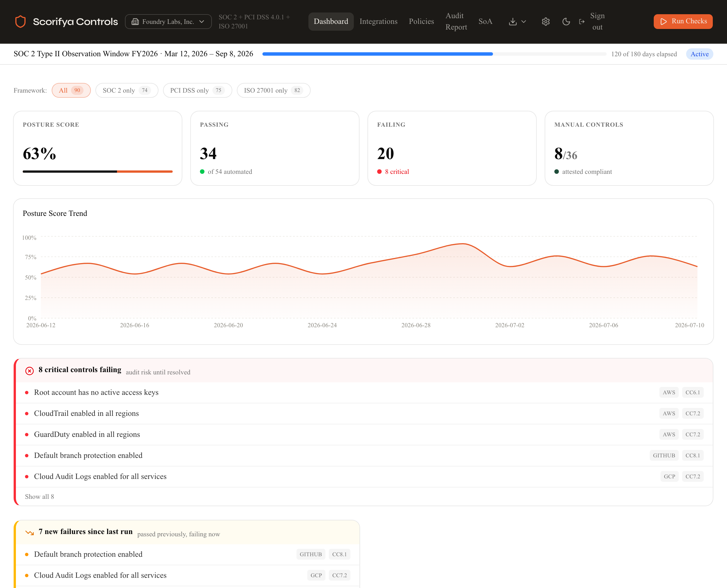The width and height of the screenshot is (727, 588).
Task: Select the All framework filter
Action: 71,90
